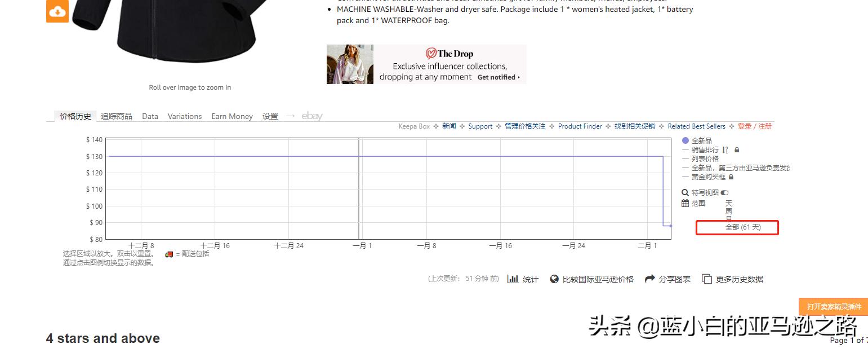
Task: Choose 天 as the chart range
Action: [728, 203]
